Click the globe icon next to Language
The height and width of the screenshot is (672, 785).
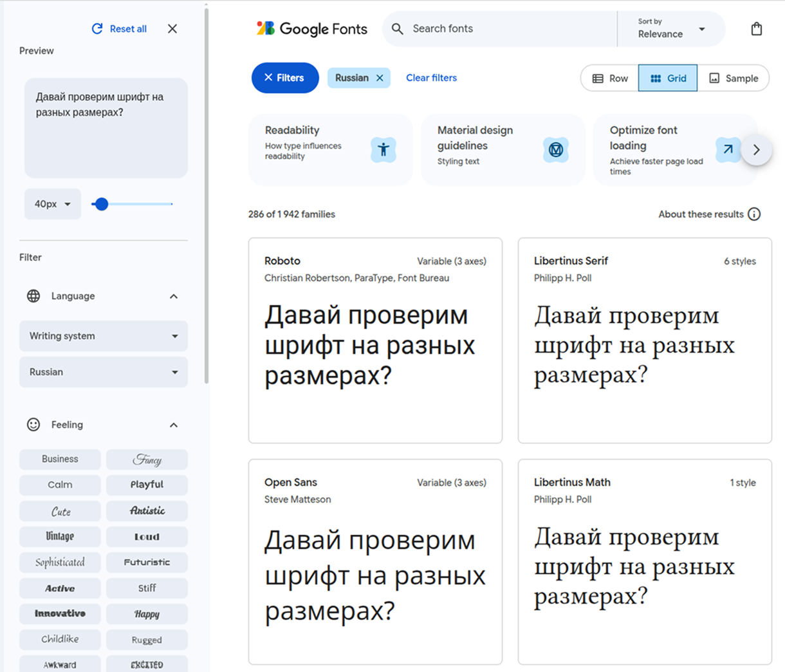coord(33,296)
